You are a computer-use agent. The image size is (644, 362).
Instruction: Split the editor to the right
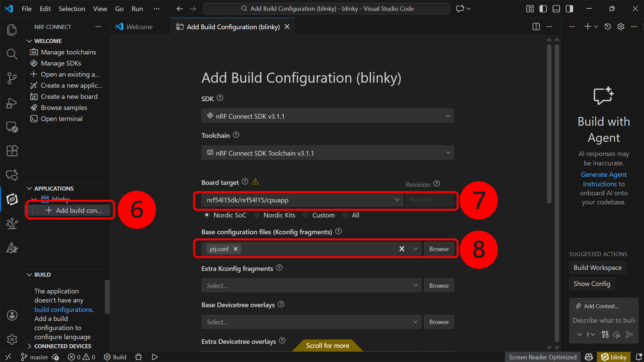click(x=536, y=27)
